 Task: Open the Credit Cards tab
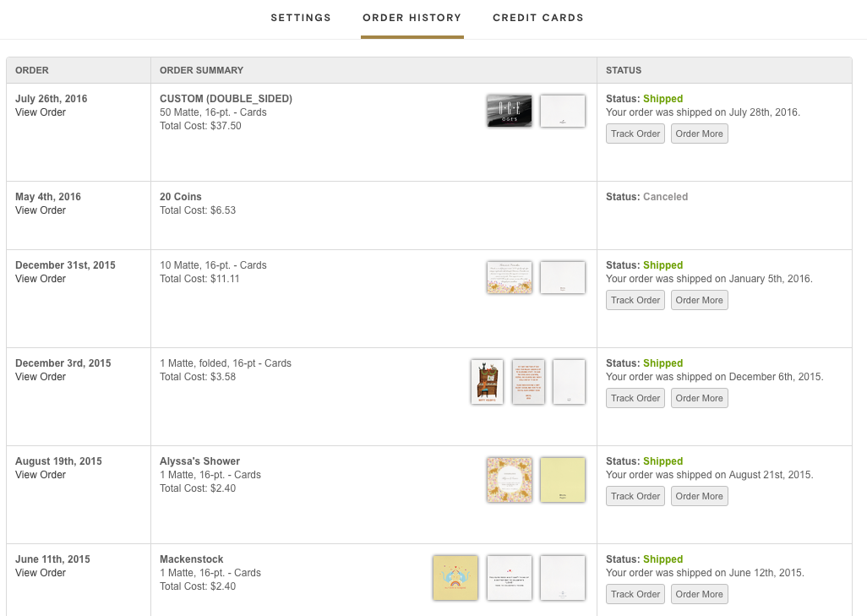pyautogui.click(x=537, y=18)
